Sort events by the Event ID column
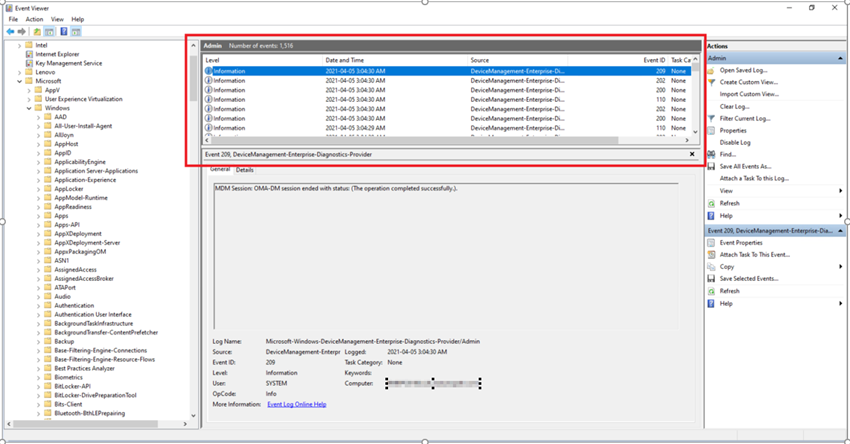Viewport: 850px width, 444px height. point(617,60)
